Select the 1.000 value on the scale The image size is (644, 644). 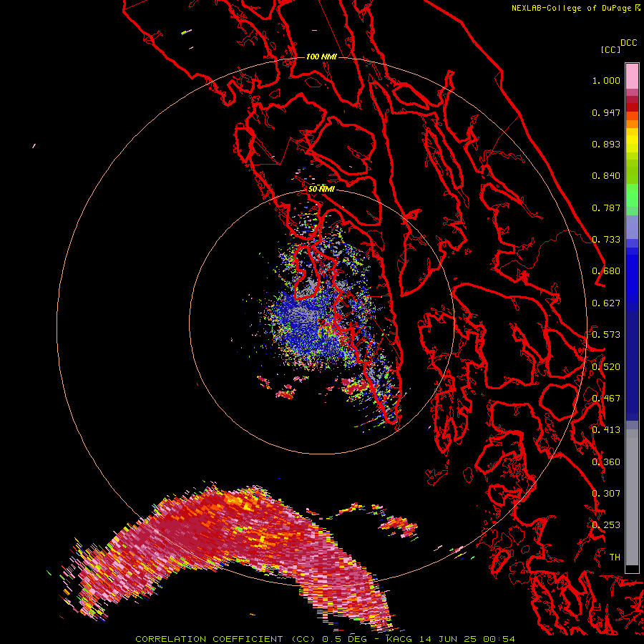click(x=606, y=80)
